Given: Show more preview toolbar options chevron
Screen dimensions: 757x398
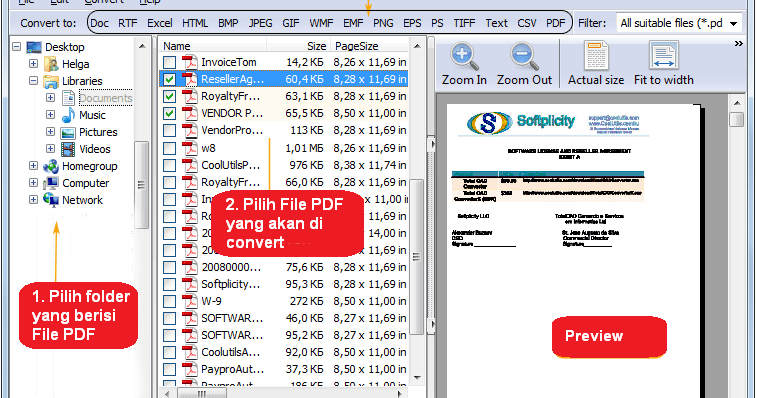Looking at the screenshot, I should (739, 44).
